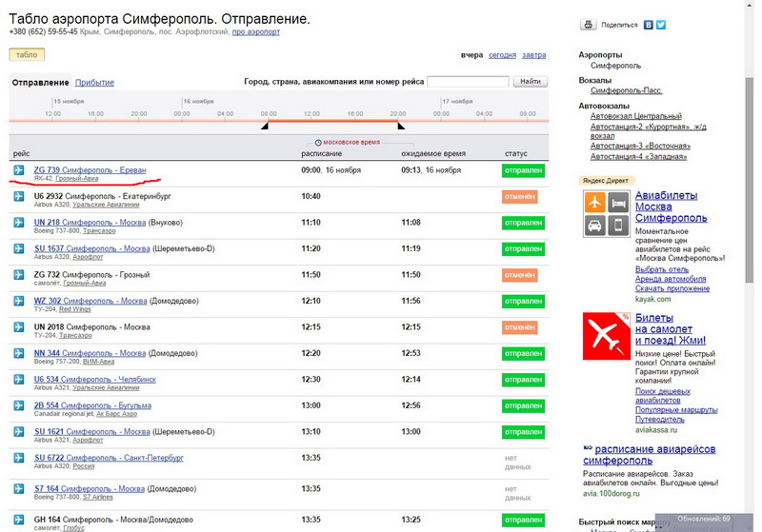Open Red Wings airline link
The height and width of the screenshot is (532, 762).
[x=75, y=309]
